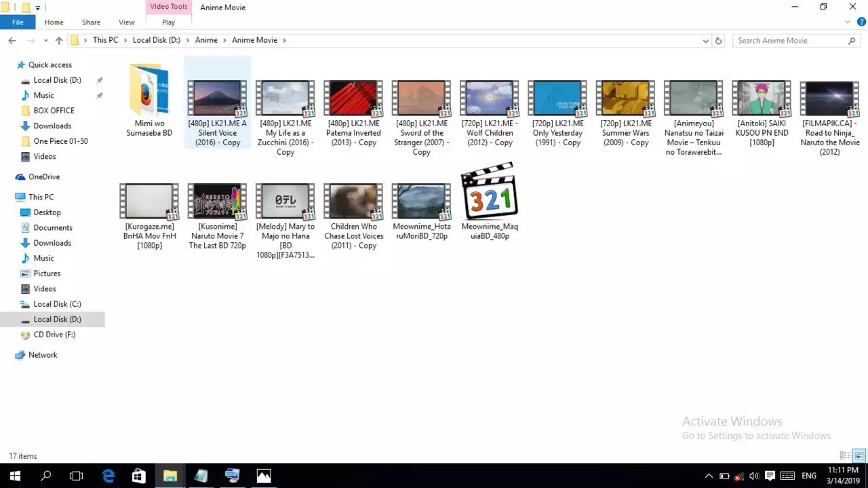
Task: Open the quick access toolbar customize dropdown
Action: click(x=38, y=7)
